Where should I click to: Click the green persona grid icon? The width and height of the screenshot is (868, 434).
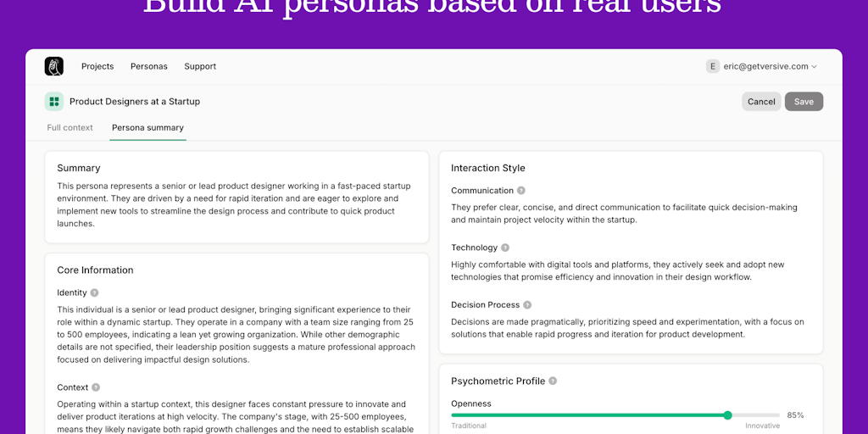point(54,102)
